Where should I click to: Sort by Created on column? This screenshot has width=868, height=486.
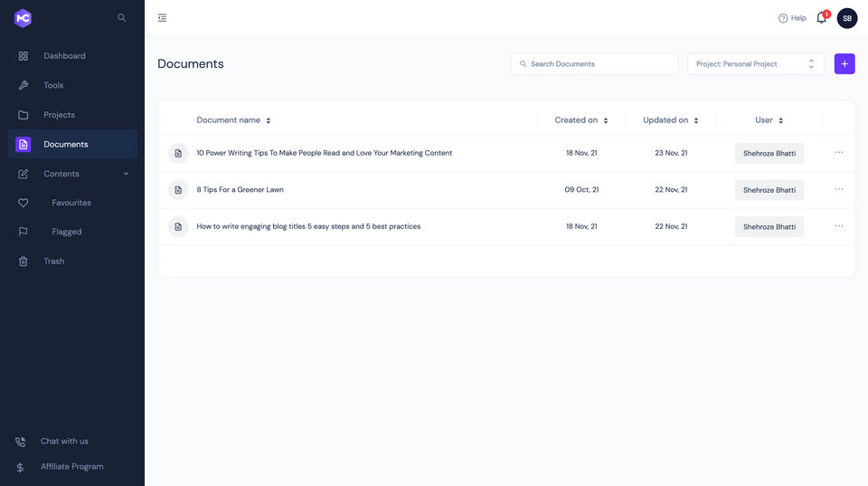[x=581, y=120]
